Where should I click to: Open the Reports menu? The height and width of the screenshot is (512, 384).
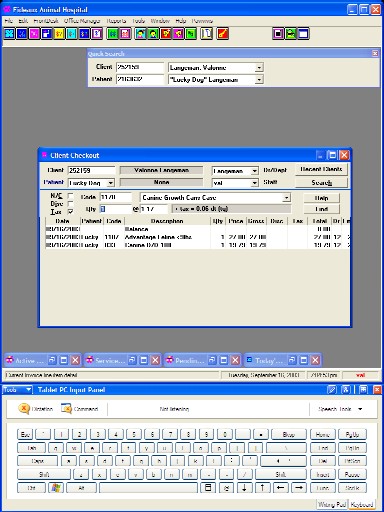point(116,21)
